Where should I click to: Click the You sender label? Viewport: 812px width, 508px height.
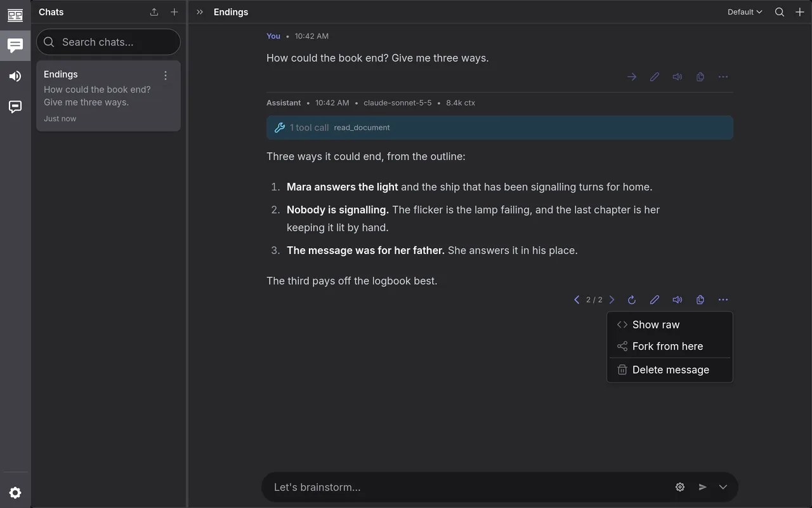(273, 36)
